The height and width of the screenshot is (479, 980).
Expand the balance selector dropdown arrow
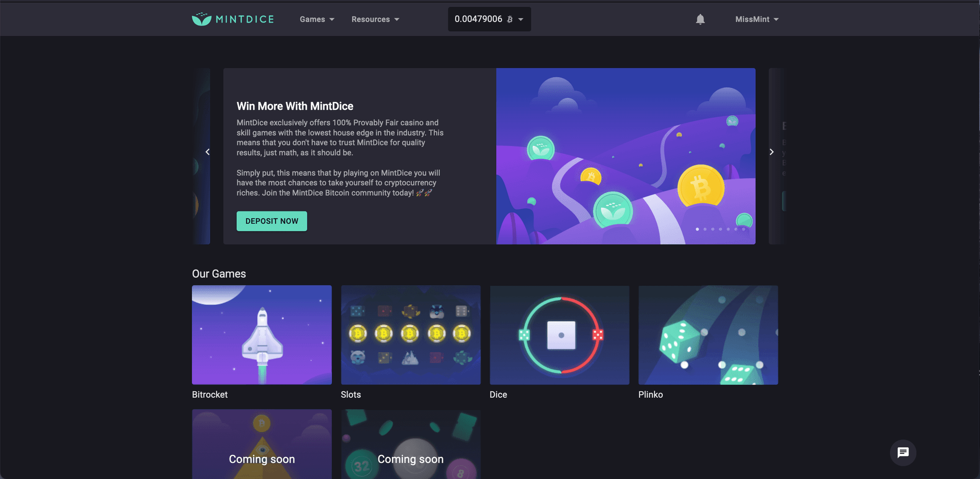point(521,19)
